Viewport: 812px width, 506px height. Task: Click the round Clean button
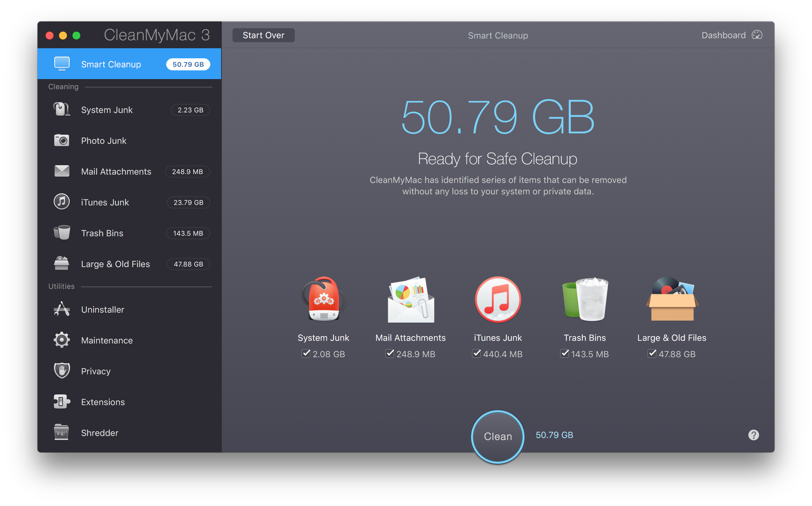498,436
